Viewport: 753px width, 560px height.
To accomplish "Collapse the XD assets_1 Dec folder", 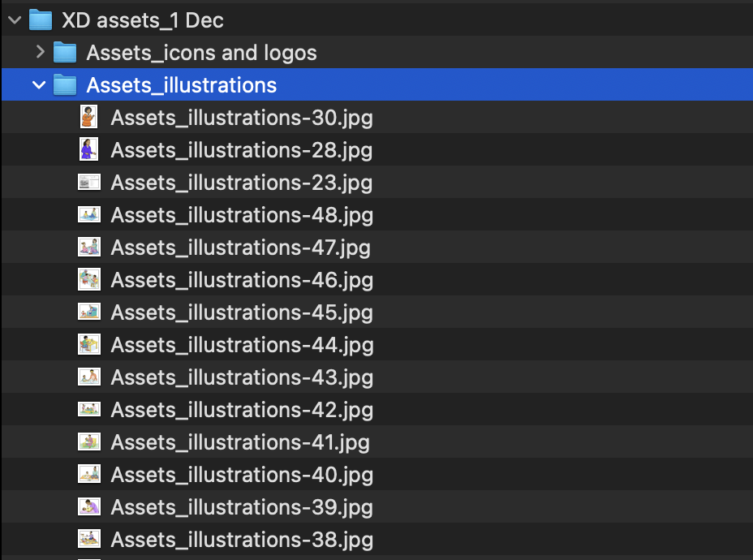I will tap(14, 20).
